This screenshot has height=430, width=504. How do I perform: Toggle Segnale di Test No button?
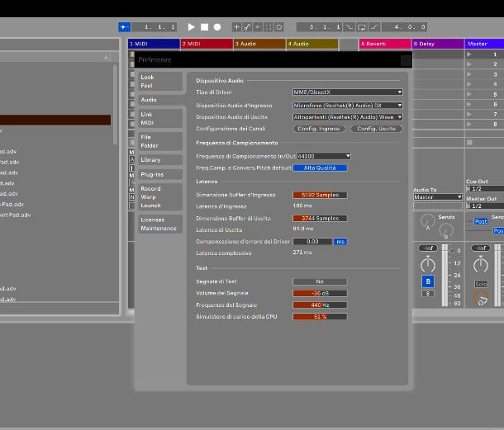tap(320, 281)
